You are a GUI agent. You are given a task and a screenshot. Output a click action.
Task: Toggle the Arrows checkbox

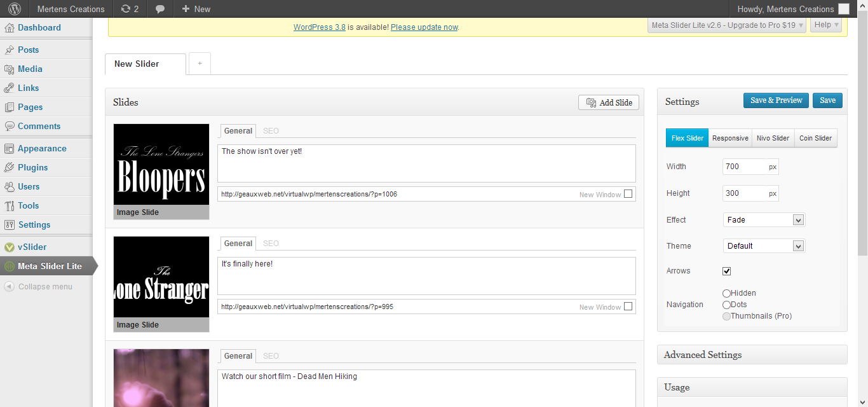[727, 271]
